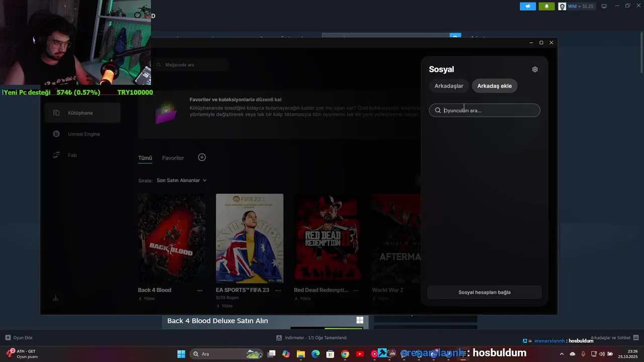Screen dimensions: 644x362
Task: Open İndirmeler status in Steam footer
Action: coord(311,338)
